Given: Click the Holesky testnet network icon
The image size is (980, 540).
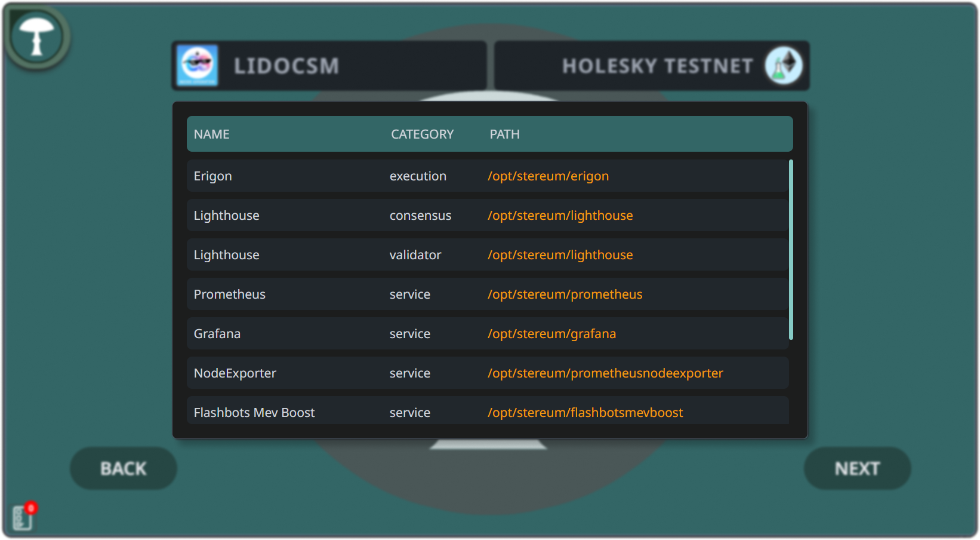Looking at the screenshot, I should point(784,65).
